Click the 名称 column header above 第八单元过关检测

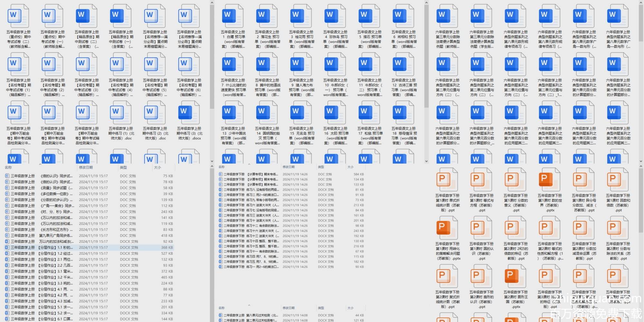pyautogui.click(x=222, y=308)
